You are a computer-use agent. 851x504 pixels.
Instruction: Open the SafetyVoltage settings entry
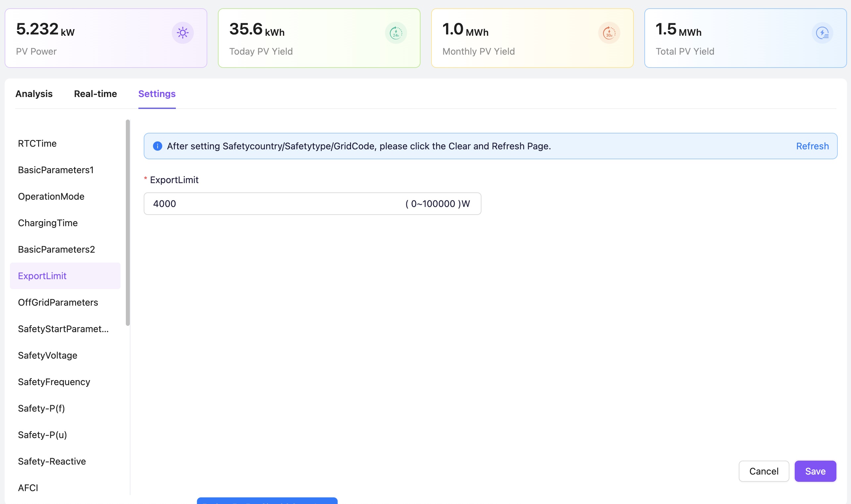48,355
